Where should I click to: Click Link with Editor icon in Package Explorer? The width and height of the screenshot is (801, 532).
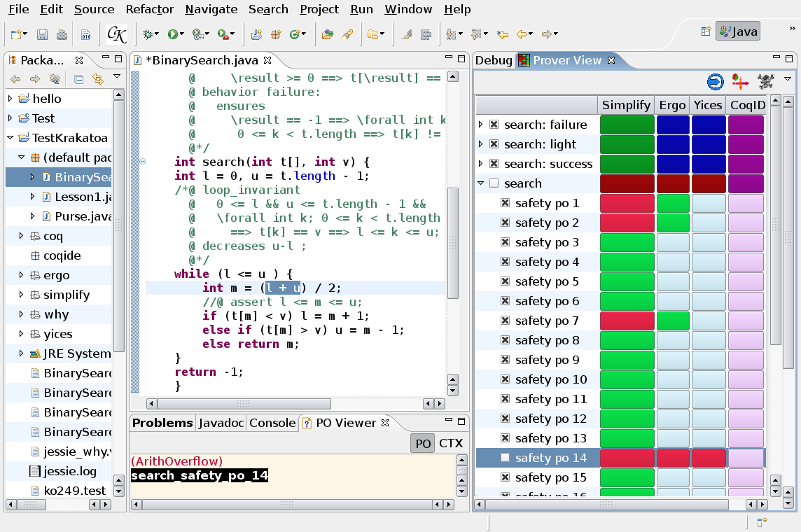(x=97, y=79)
